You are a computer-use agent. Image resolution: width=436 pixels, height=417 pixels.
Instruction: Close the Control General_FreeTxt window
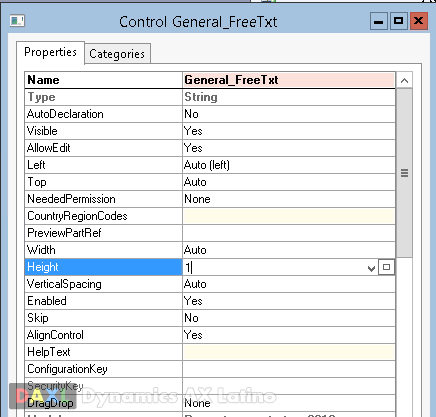coord(419,22)
